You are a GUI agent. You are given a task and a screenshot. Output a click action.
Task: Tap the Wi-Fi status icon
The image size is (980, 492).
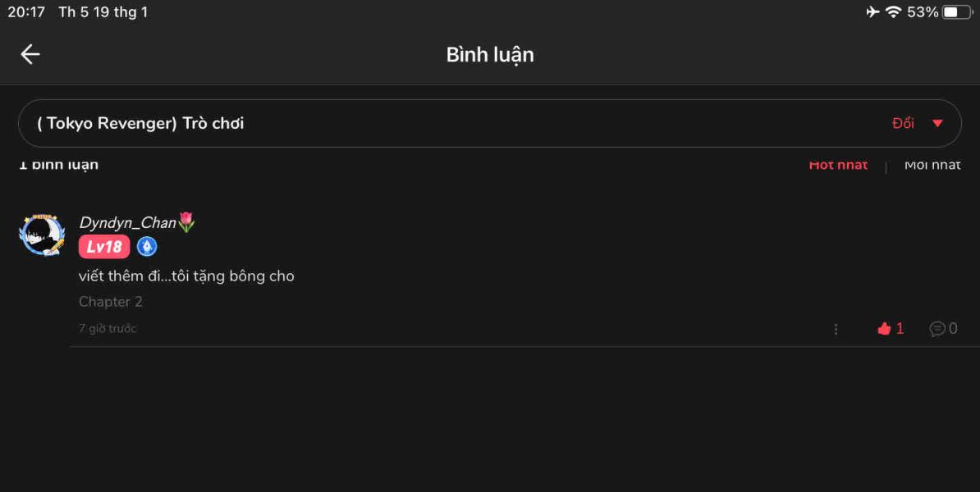[893, 12]
